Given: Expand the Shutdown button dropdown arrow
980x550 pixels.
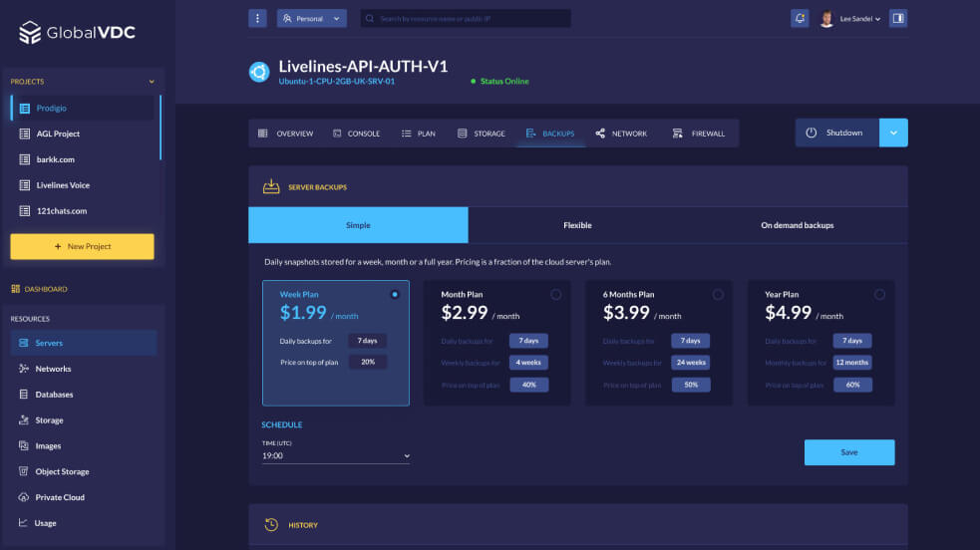Looking at the screenshot, I should pyautogui.click(x=893, y=133).
